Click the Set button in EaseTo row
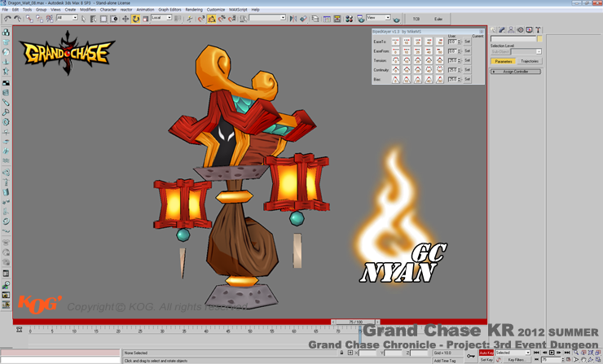 point(467,42)
